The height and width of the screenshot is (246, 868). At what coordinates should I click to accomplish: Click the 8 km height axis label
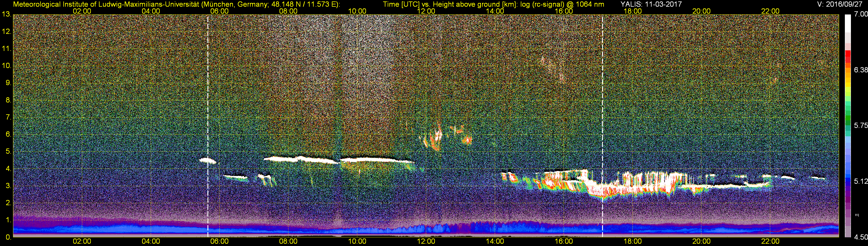tap(8, 100)
